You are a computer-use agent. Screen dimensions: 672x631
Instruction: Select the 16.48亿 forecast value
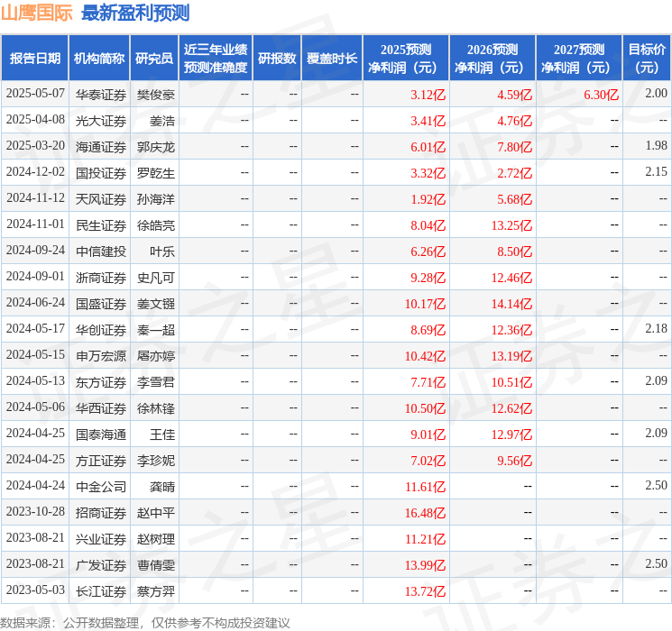pos(425,513)
